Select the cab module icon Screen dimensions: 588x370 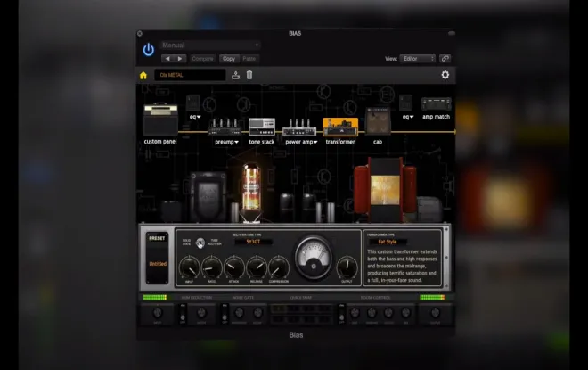click(x=378, y=121)
